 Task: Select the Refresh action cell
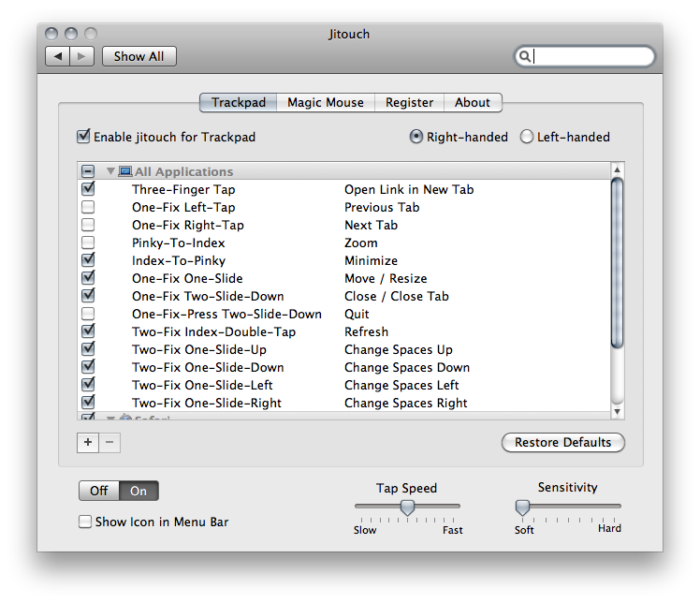pos(366,331)
